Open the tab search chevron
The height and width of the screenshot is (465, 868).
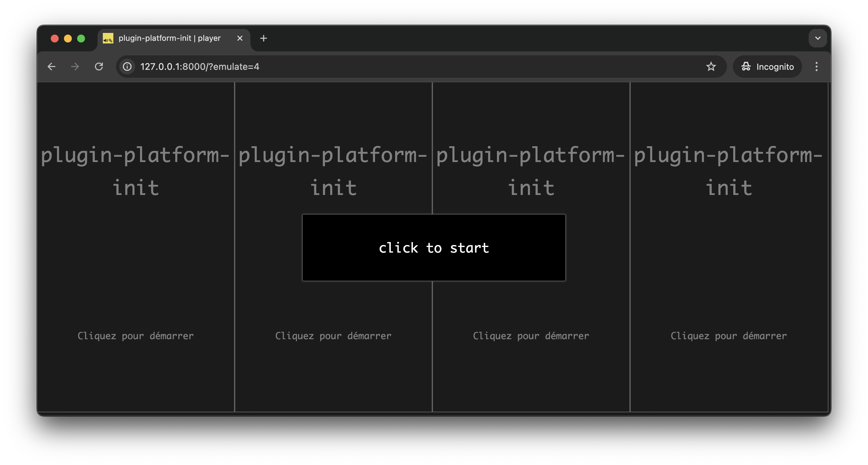pyautogui.click(x=818, y=38)
